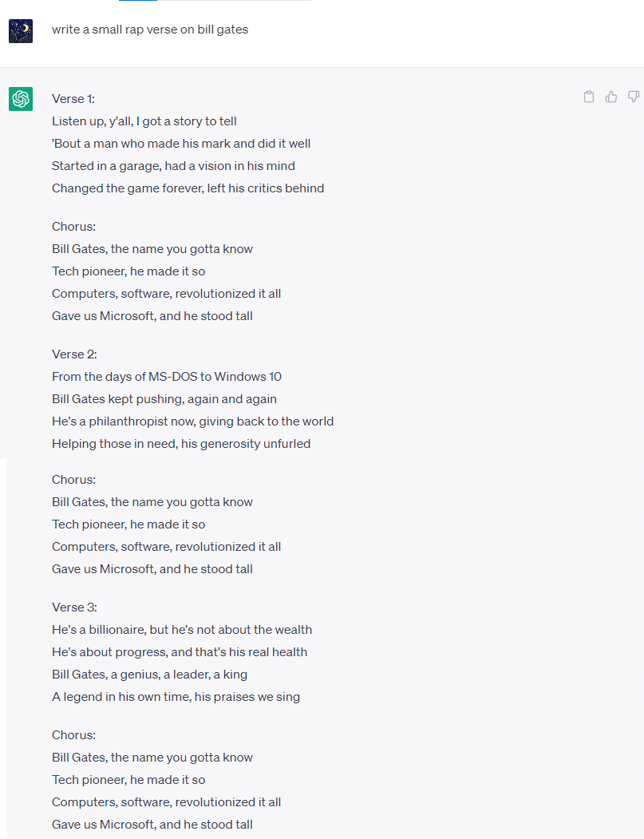
Task: Click the Verse 2 heading
Action: pos(74,354)
